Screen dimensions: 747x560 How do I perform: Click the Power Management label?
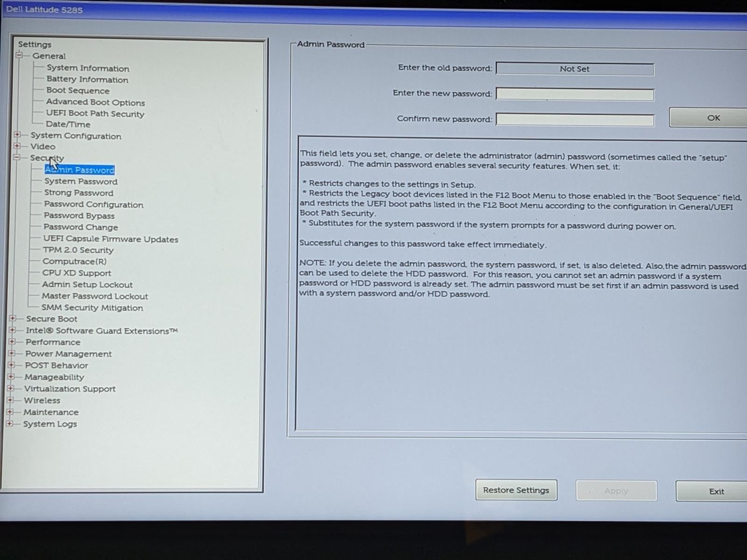[x=68, y=354]
